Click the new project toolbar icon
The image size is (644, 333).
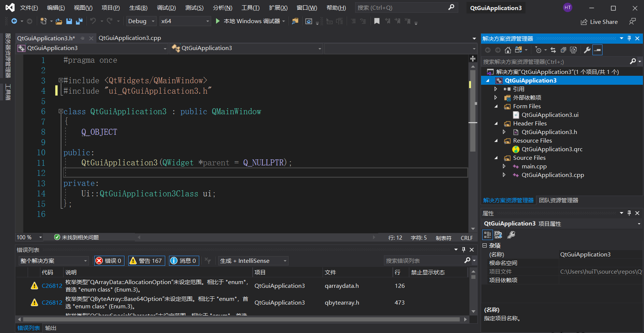click(43, 21)
